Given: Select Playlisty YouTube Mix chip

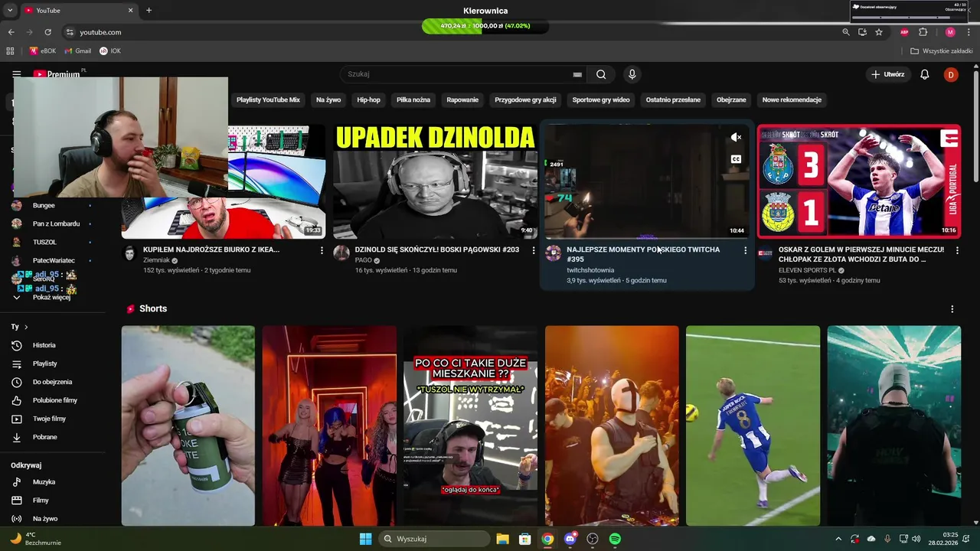Looking at the screenshot, I should [268, 99].
